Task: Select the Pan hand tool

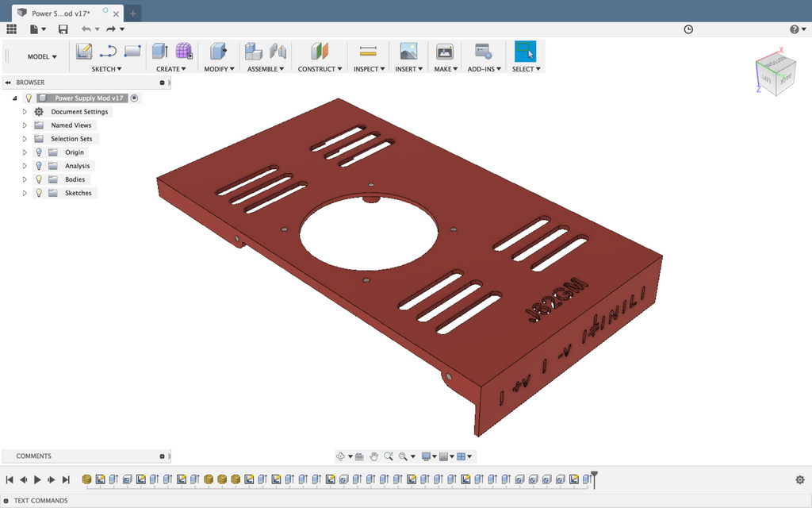Action: click(374, 456)
